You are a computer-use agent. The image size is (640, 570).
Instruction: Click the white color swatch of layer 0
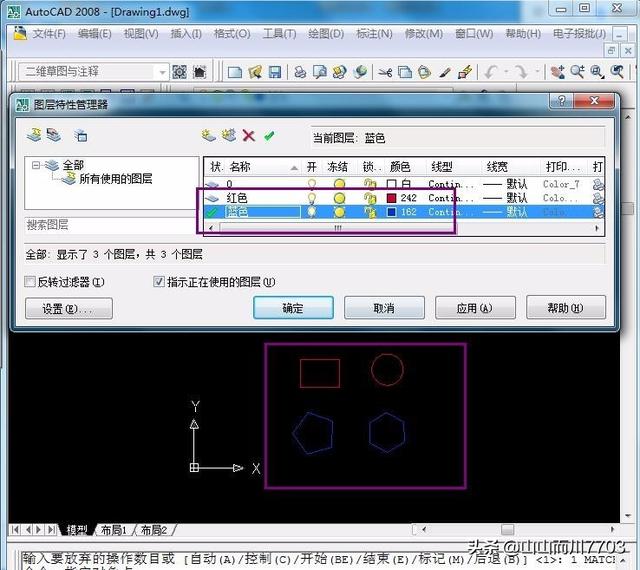(x=391, y=184)
